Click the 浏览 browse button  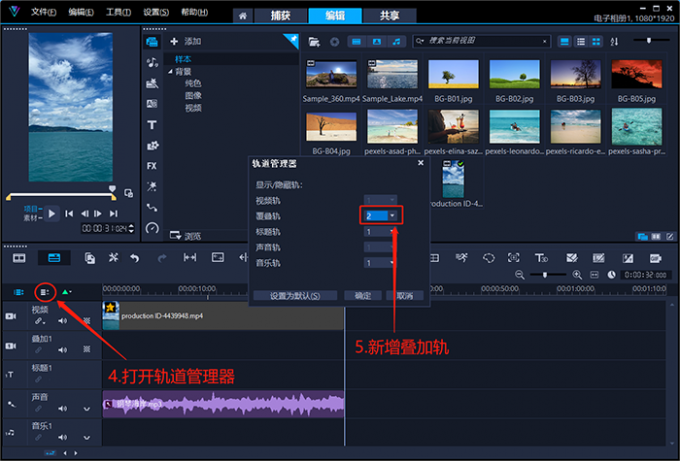[x=186, y=236]
